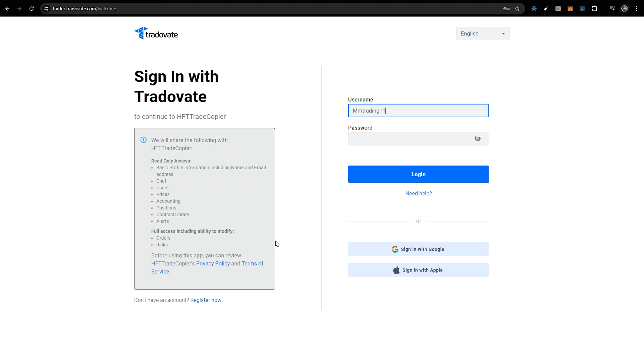Toggle password visibility eye icon
Viewport: 644px width, 362px height.
click(477, 139)
